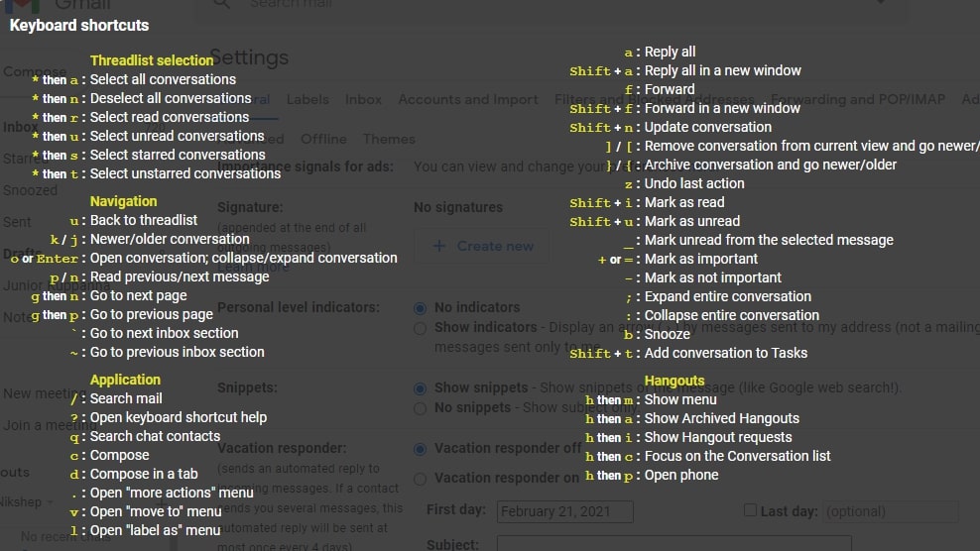Click the 'First day' date field
Viewport: 980px width, 551px height.
coord(565,511)
